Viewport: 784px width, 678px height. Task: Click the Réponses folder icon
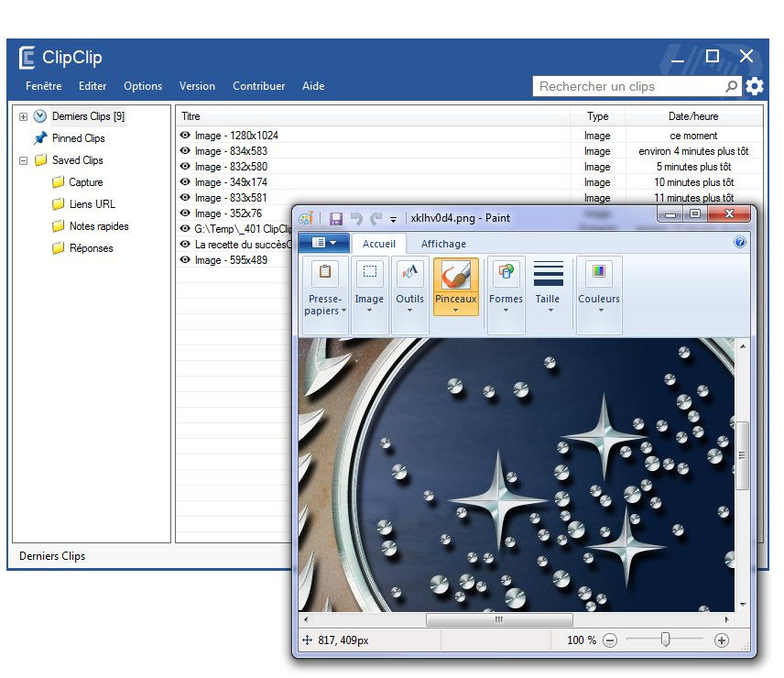pyautogui.click(x=58, y=248)
